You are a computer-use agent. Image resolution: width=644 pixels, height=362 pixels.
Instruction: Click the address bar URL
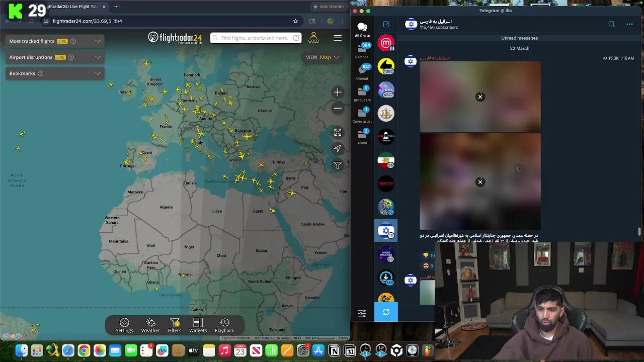tap(87, 21)
